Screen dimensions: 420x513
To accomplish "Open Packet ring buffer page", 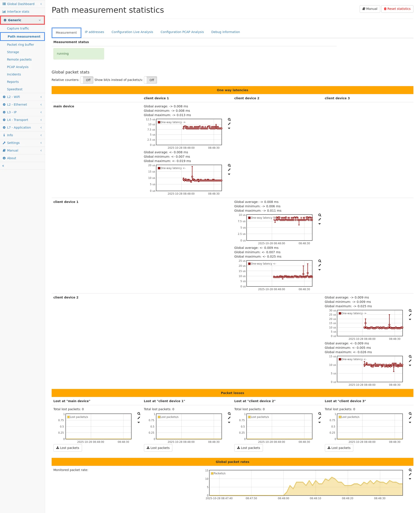I will (20, 45).
